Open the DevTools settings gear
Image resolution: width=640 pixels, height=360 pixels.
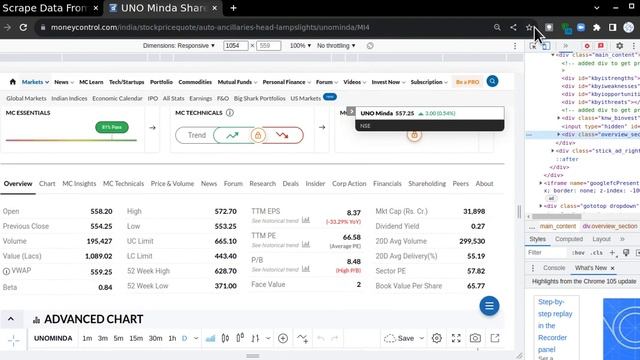[620, 46]
